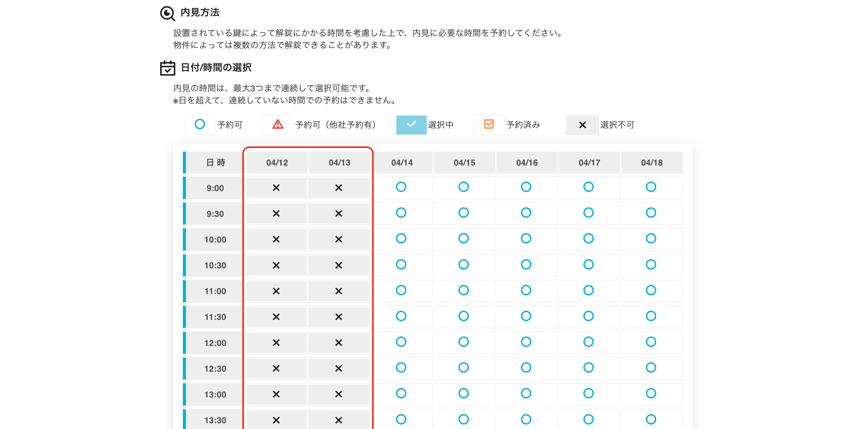Image resolution: width=868 pixels, height=429 pixels.
Task: Click the 予約可 legend circle icon
Action: coord(200,124)
